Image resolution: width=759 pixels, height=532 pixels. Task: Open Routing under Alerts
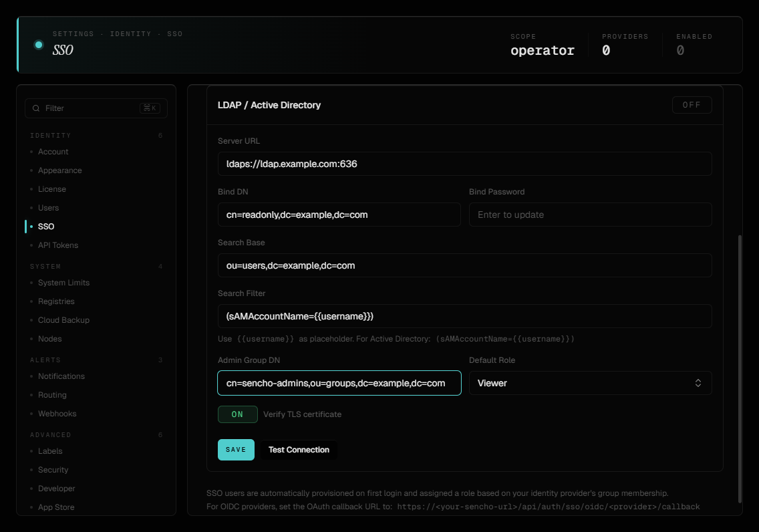[x=52, y=395]
